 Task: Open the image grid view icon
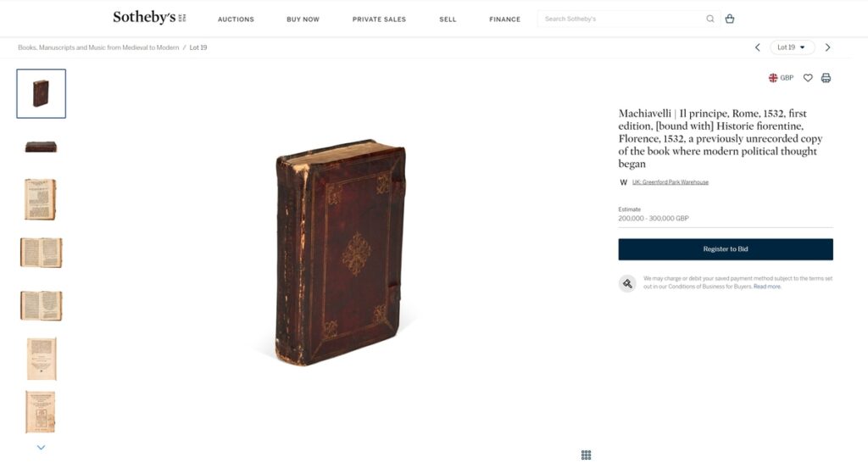point(587,455)
